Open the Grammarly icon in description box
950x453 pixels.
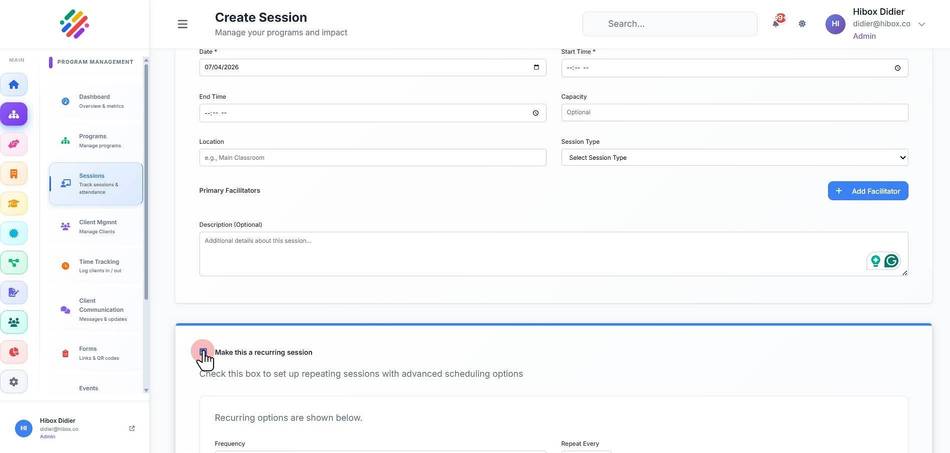click(891, 261)
